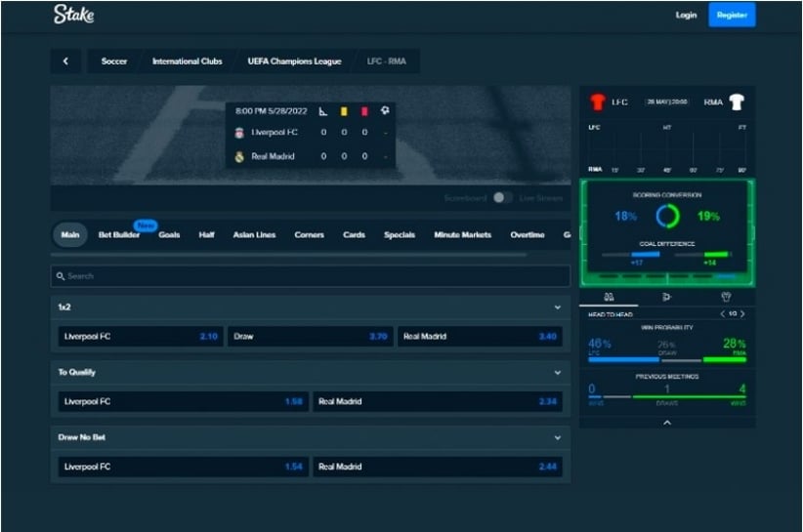Viewport: 803px width, 532px height.
Task: Select Real Madrid at 2.34 To Qualify
Action: (438, 401)
